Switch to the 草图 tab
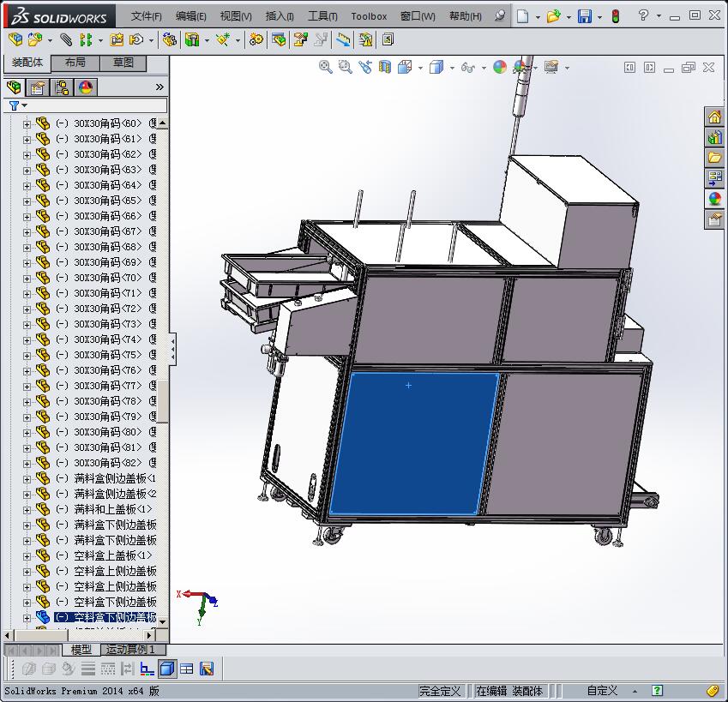Viewport: 728px width, 702px height. point(123,63)
